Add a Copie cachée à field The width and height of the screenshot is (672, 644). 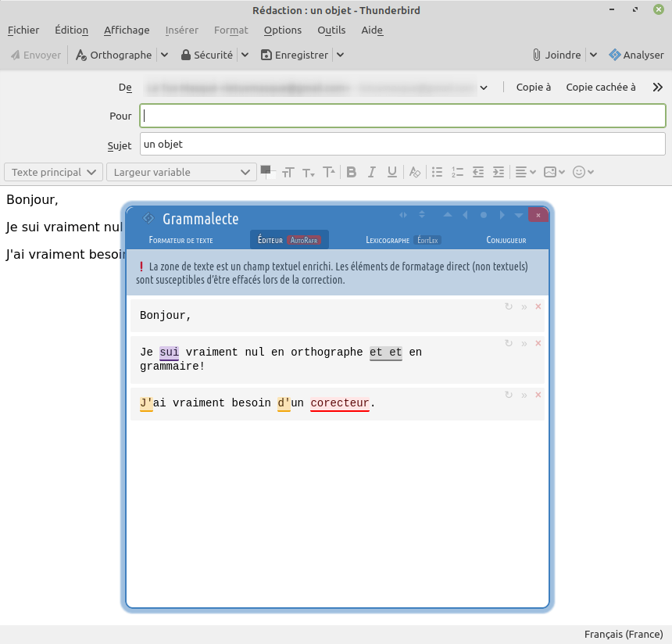coord(600,87)
